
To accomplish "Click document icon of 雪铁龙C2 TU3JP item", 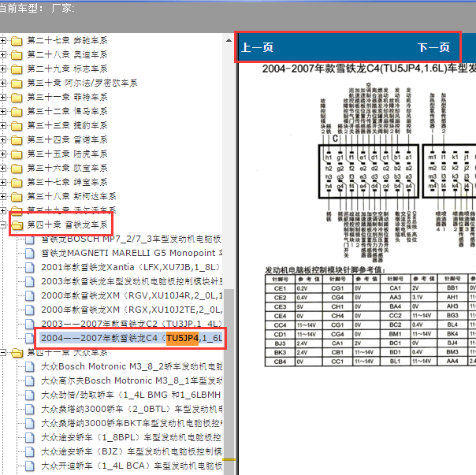I will [x=30, y=325].
